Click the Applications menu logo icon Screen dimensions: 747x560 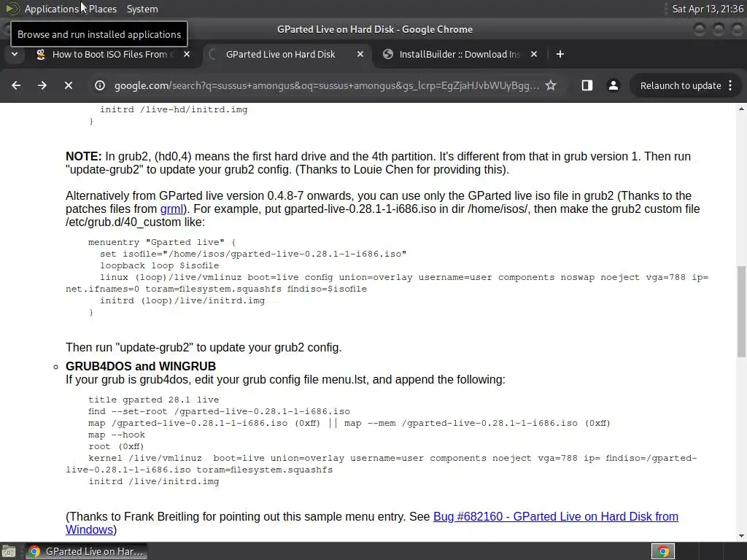point(12,9)
